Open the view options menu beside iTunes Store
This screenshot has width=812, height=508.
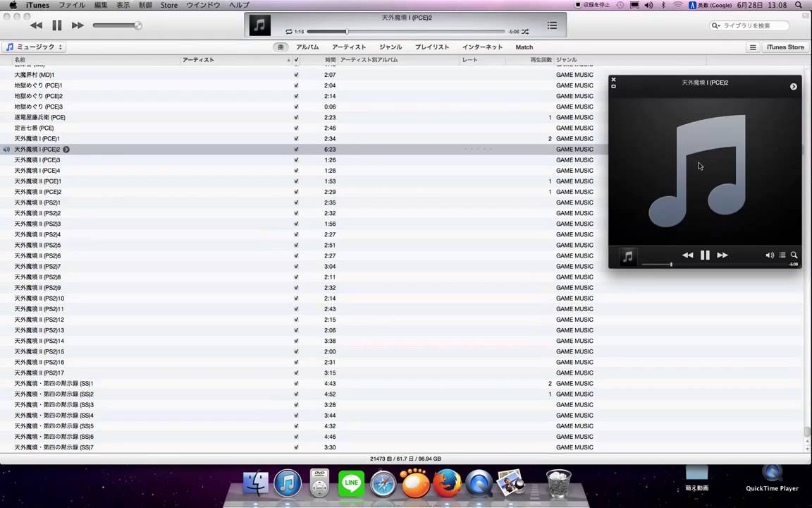[x=753, y=47]
